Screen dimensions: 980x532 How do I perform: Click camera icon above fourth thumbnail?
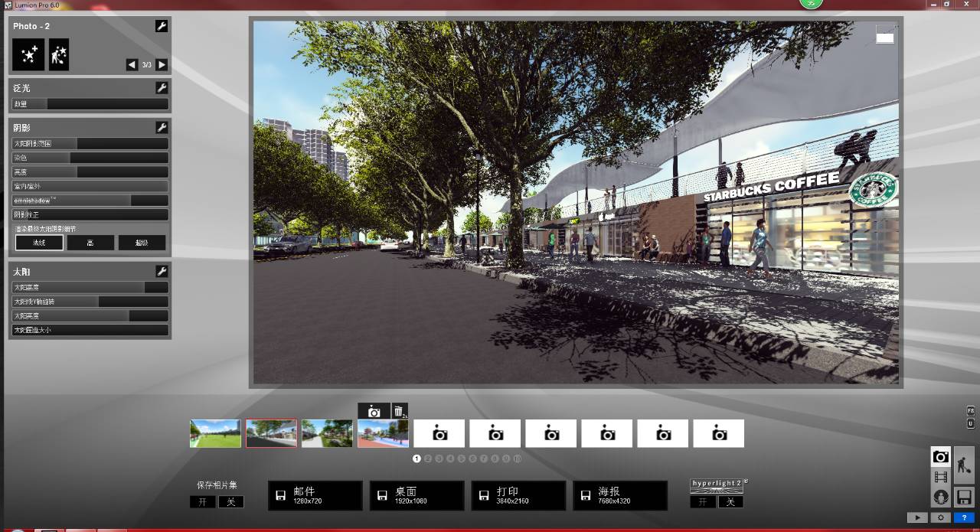coord(374,411)
